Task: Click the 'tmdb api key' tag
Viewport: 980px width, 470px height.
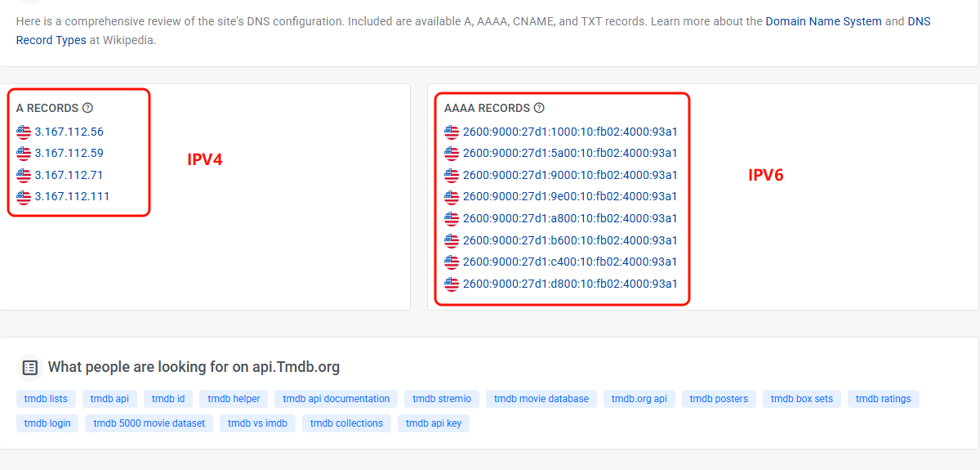Action: [433, 423]
